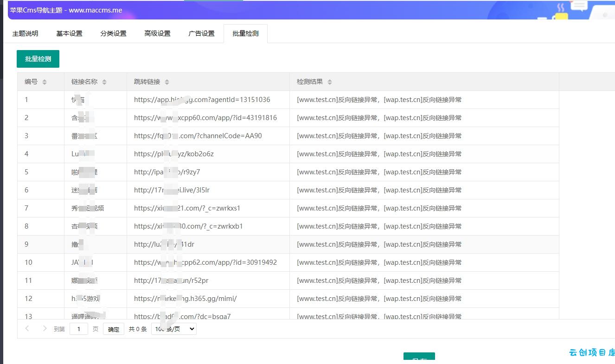The image size is (615, 364).
Task: Select link ending app/?id=30919492
Action: click(205, 262)
